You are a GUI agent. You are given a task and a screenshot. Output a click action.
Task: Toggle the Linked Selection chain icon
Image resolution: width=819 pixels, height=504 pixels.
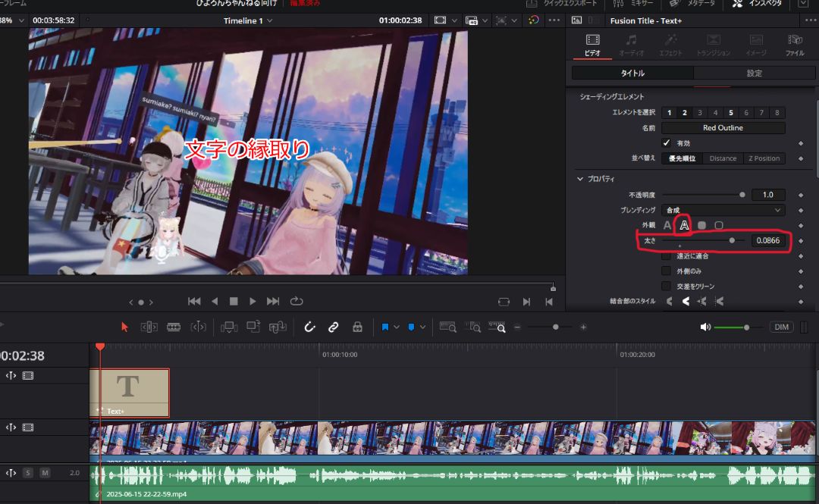click(x=333, y=327)
